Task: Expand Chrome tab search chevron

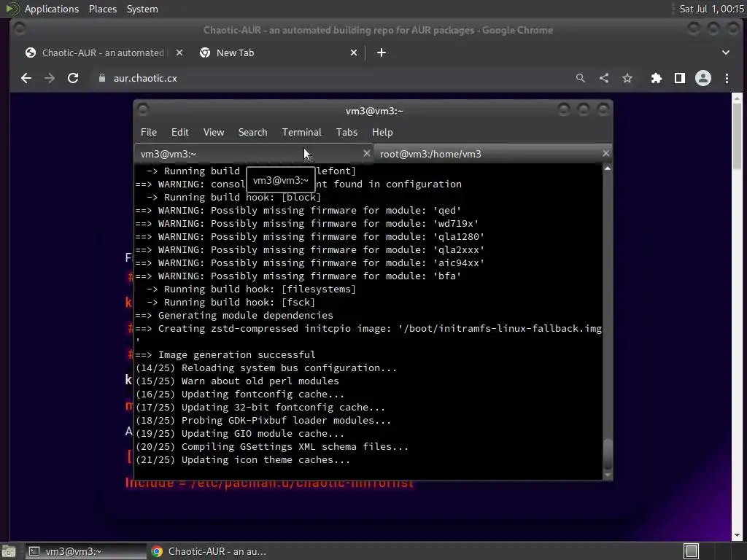Action: coord(726,52)
